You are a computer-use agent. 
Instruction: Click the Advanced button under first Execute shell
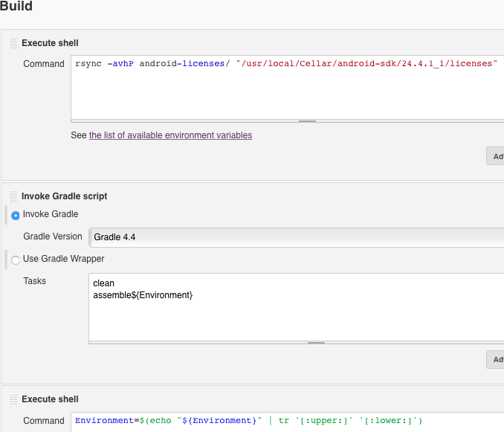coord(495,156)
